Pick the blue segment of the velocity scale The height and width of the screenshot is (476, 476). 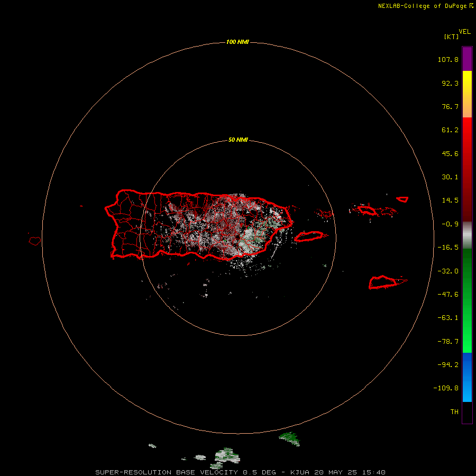pyautogui.click(x=467, y=377)
